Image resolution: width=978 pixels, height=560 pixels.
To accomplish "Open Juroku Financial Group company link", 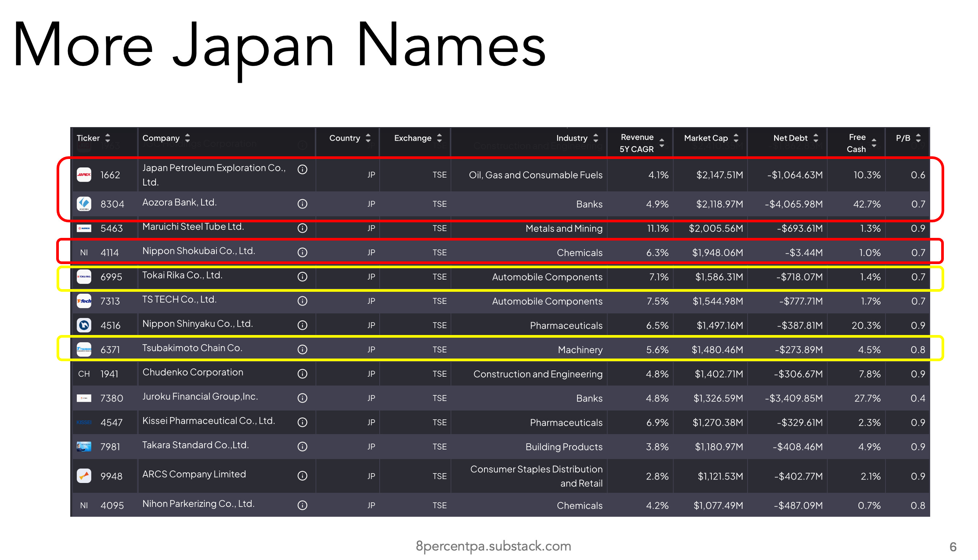I will click(x=200, y=396).
